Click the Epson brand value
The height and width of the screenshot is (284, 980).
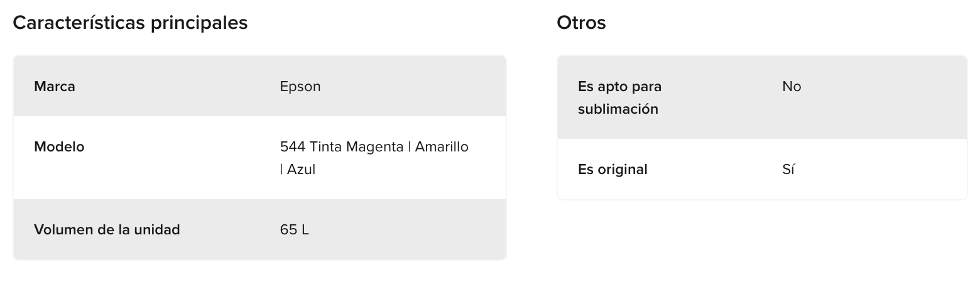pyautogui.click(x=300, y=87)
